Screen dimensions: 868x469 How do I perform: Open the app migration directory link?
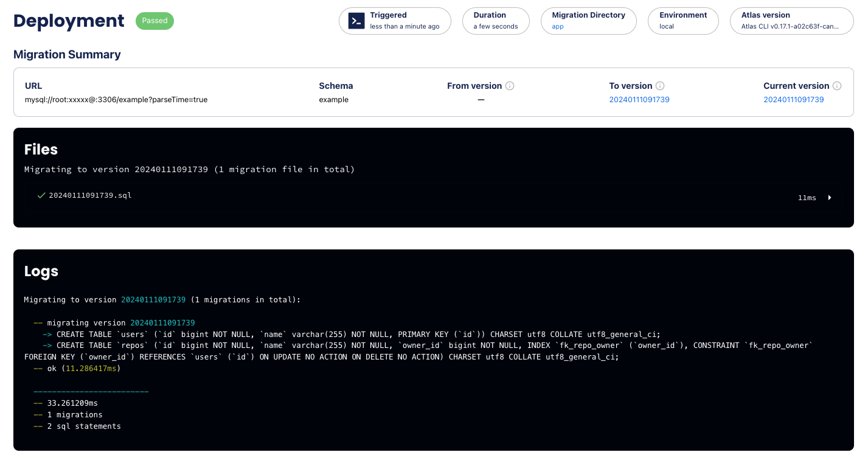click(x=558, y=27)
